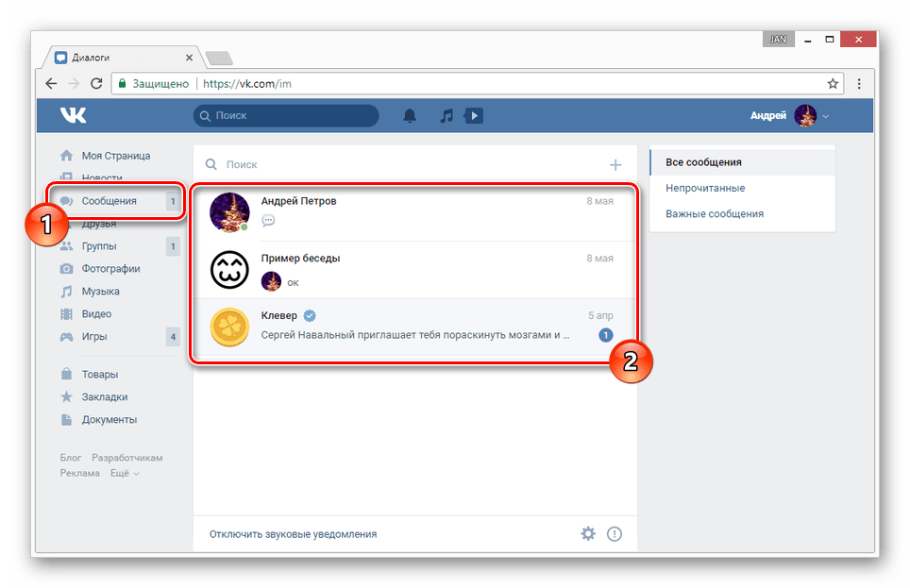Open the notifications bell
910x588 pixels.
[410, 115]
